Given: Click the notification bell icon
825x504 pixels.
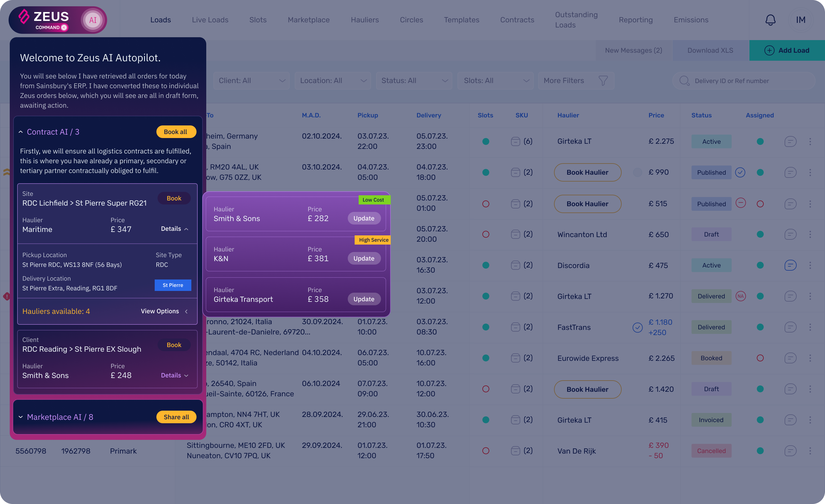Looking at the screenshot, I should 770,20.
